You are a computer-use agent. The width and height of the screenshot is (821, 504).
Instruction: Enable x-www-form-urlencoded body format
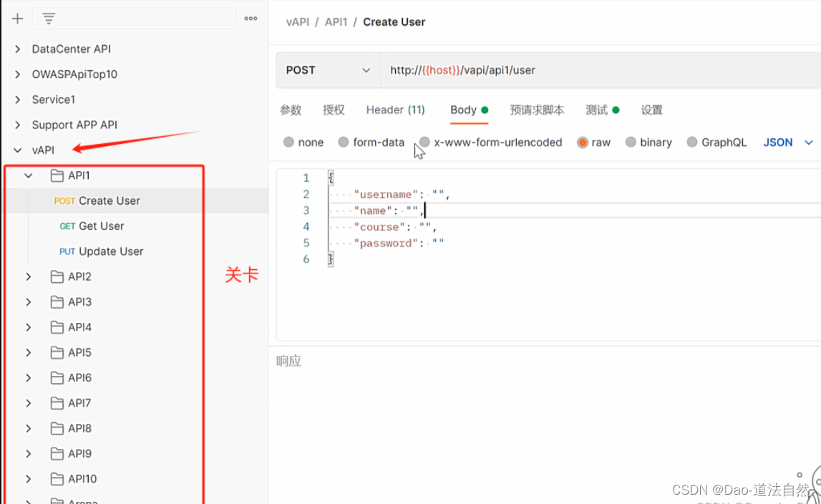[424, 142]
